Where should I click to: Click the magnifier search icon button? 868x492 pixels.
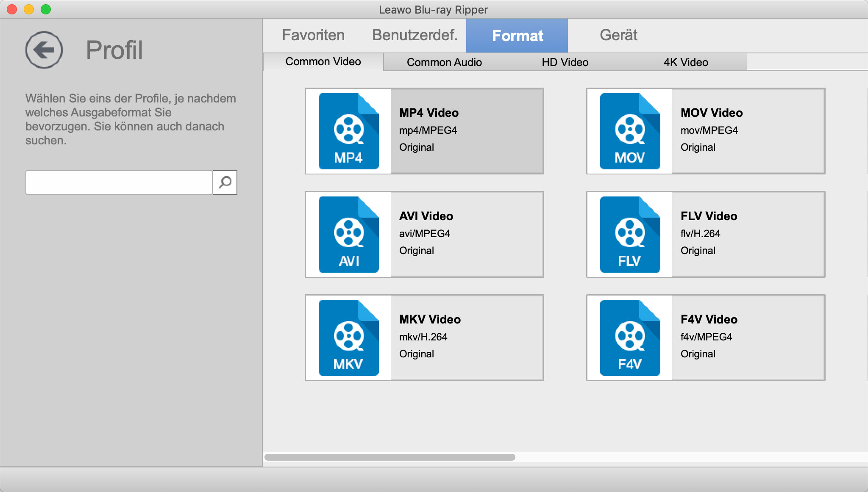point(225,182)
